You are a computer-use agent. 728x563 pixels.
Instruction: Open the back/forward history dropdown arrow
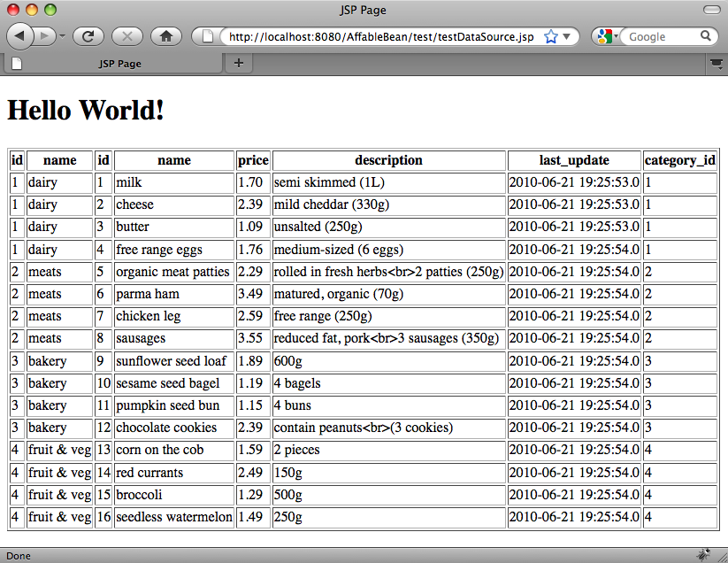pyautogui.click(x=63, y=37)
